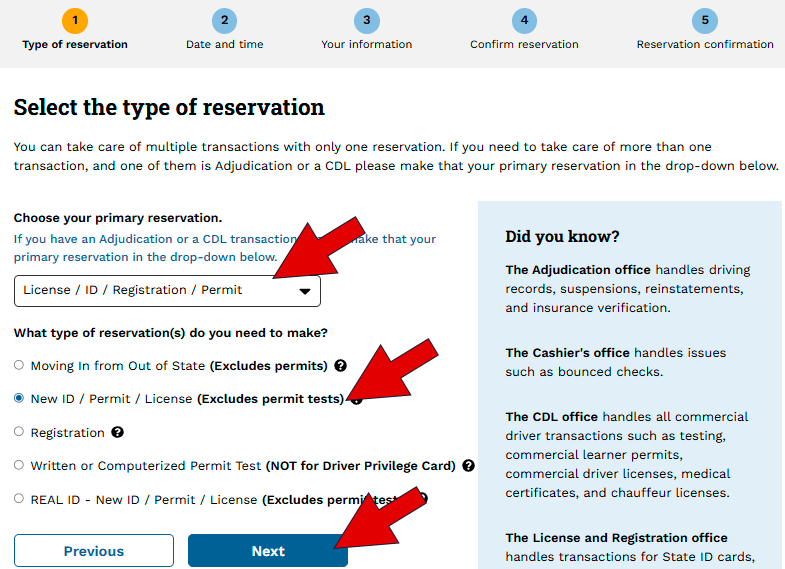785x569 pixels.
Task: Select REAL ID - New ID radio option
Action: (19, 498)
